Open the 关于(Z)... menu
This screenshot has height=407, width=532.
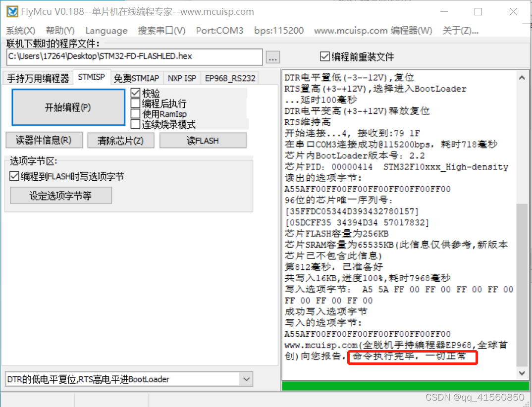coord(460,31)
